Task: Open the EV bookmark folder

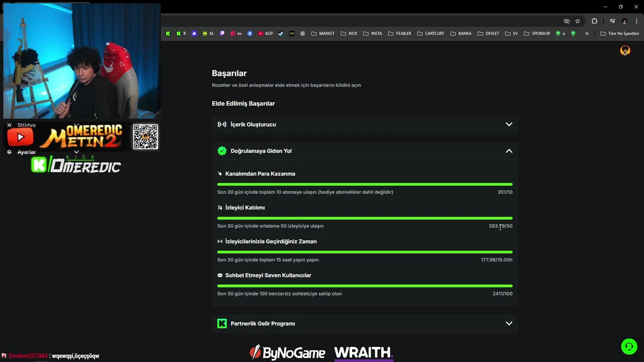Action: coord(511,34)
